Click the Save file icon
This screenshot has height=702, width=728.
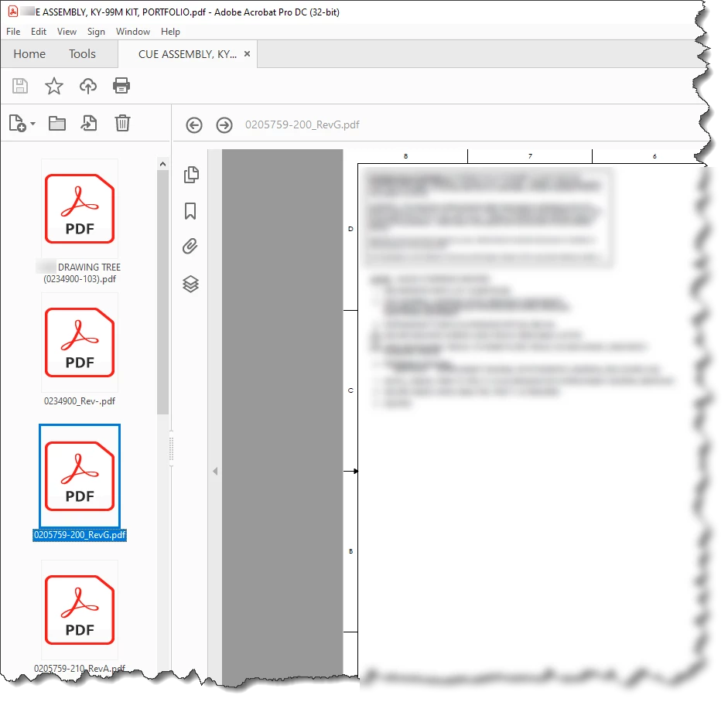coord(20,87)
